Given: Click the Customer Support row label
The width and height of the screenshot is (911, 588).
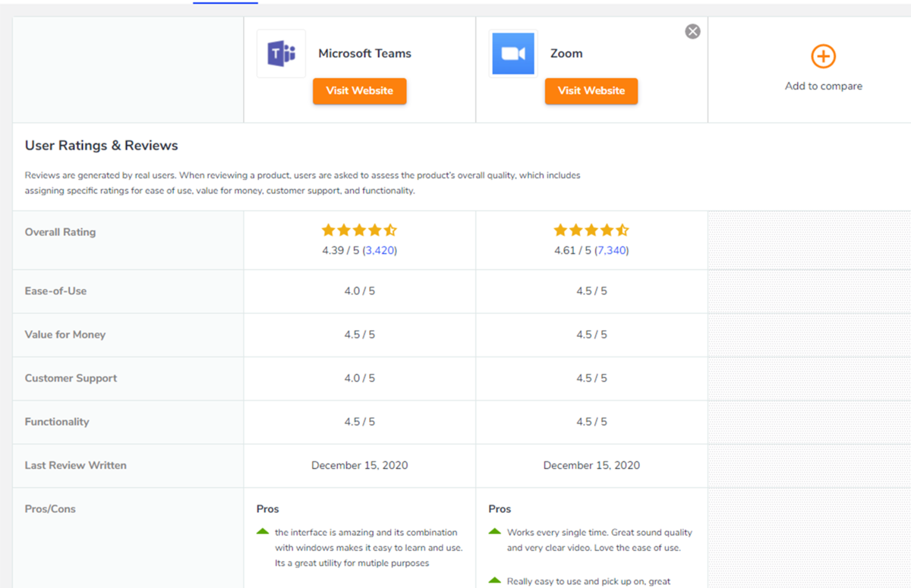Looking at the screenshot, I should click(71, 378).
